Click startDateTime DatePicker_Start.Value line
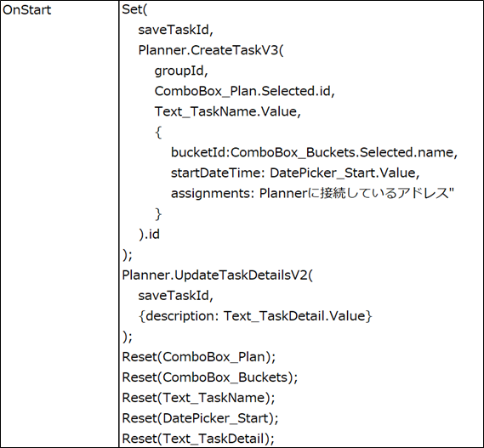Image resolution: width=484 pixels, height=448 pixels. pyautogui.click(x=295, y=173)
